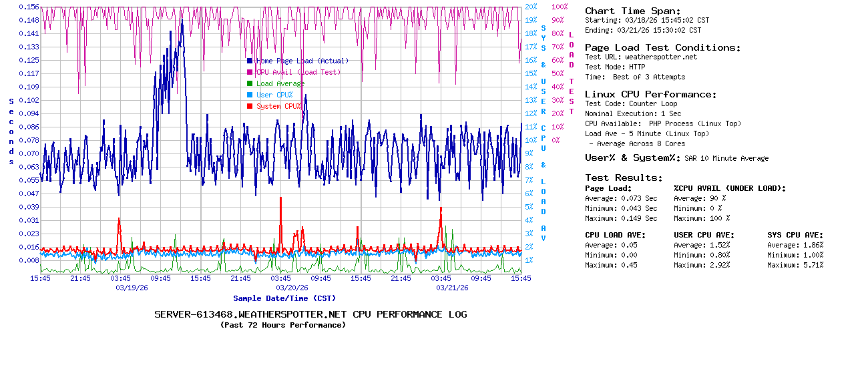Click the Linux CPU Performance heading

(650, 94)
